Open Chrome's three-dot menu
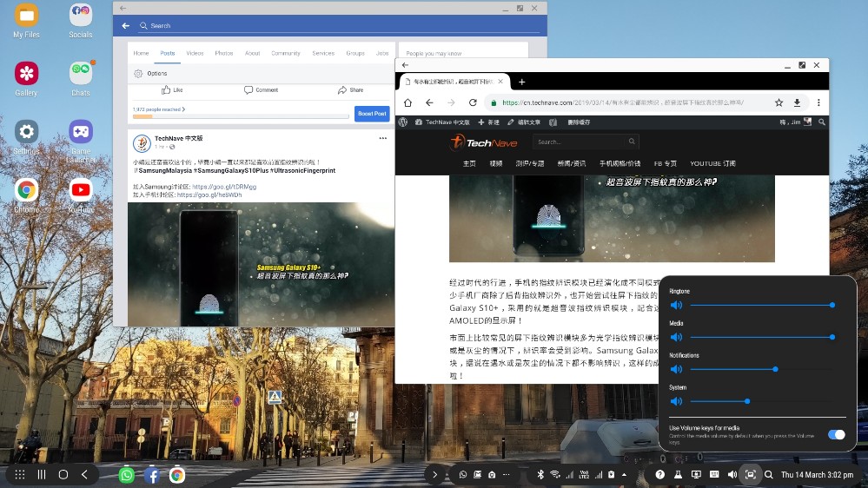Screen dimensions: 868x488 [818, 102]
